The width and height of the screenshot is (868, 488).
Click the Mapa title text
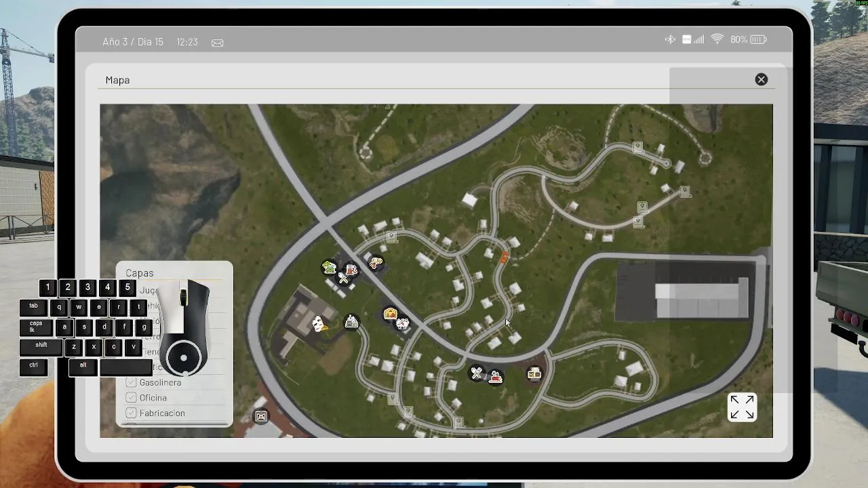pos(117,80)
